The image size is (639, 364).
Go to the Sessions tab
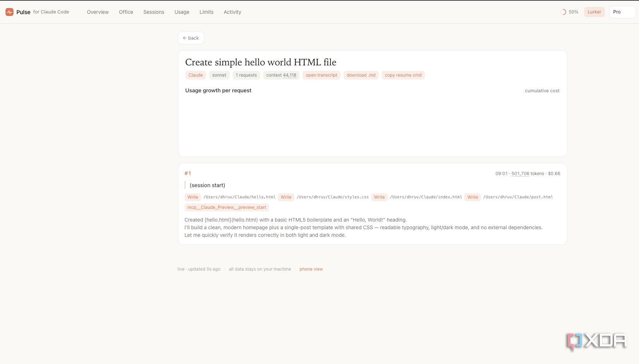[154, 12]
